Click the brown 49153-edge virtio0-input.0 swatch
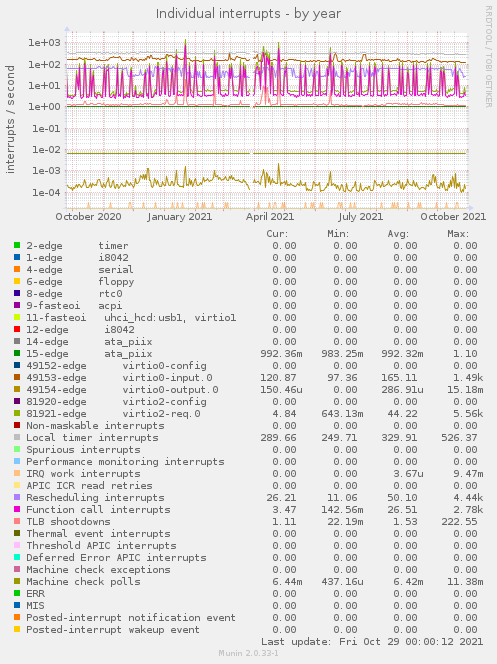This screenshot has height=664, width=497. [17, 377]
